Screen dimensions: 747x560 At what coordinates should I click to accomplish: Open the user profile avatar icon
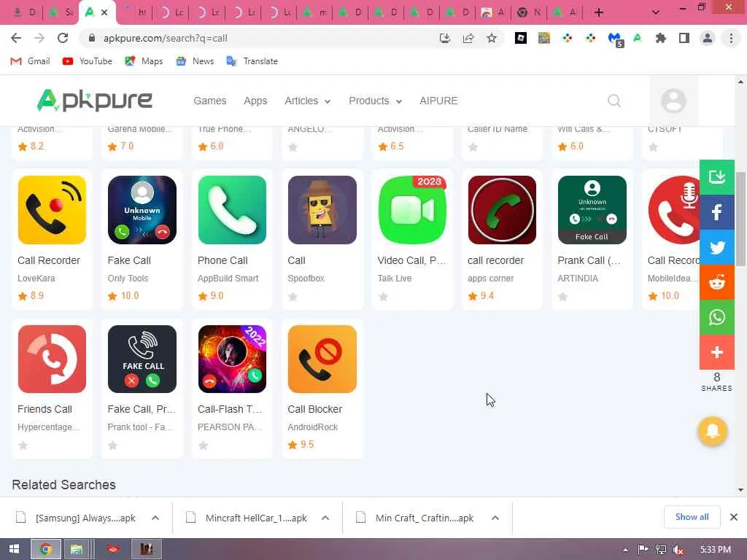tap(673, 101)
